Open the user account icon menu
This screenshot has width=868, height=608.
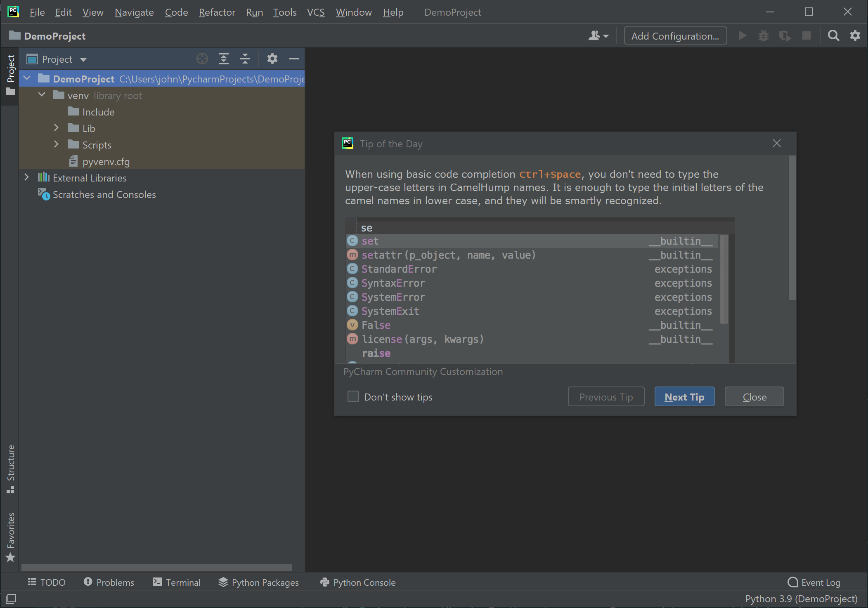coord(598,36)
